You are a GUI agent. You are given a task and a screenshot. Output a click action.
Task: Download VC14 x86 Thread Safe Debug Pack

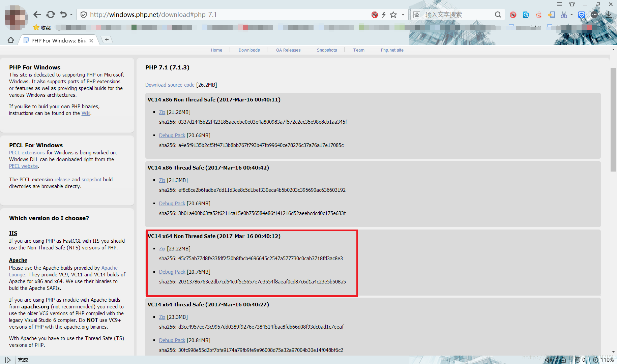(x=172, y=204)
